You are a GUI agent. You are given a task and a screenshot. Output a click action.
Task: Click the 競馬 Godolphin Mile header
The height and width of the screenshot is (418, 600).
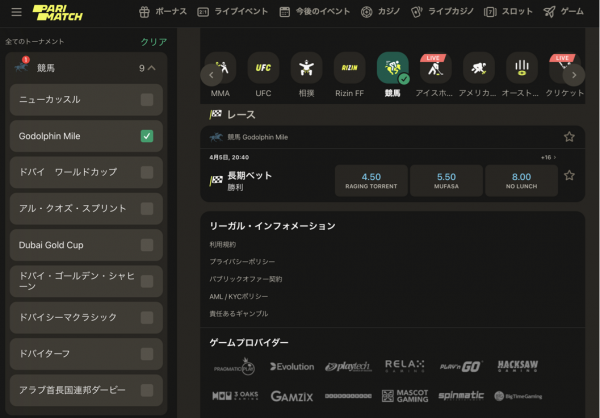[x=258, y=137]
